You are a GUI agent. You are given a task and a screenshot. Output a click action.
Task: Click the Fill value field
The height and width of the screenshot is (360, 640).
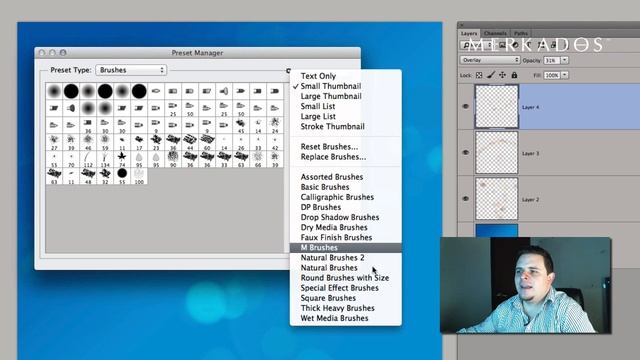[x=551, y=75]
